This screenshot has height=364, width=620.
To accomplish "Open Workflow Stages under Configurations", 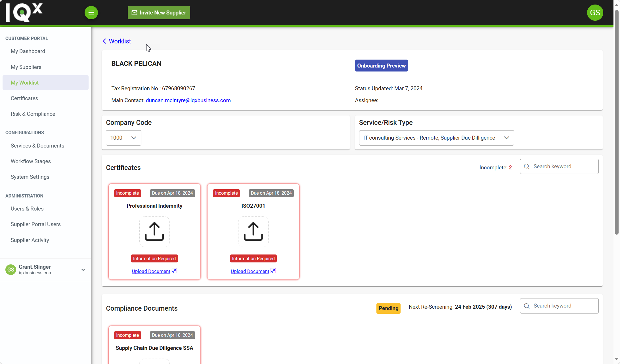I will (31, 161).
